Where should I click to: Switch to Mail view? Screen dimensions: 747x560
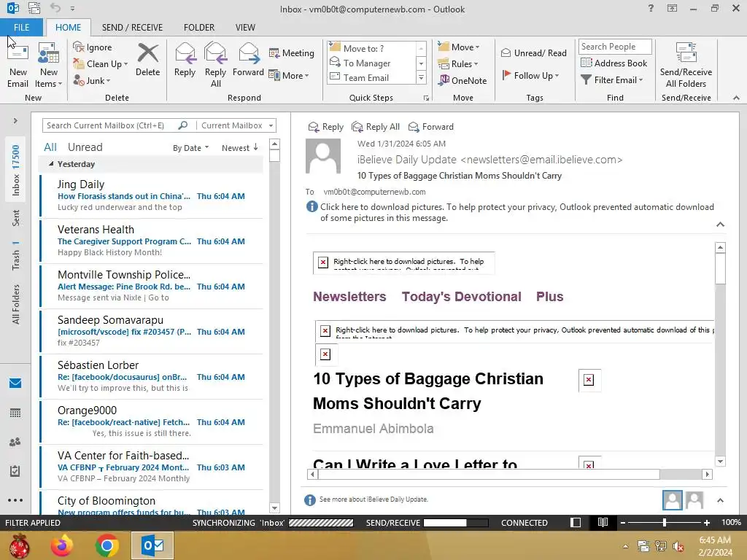click(x=15, y=384)
